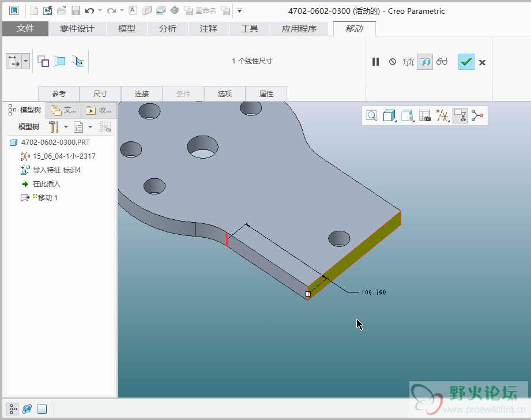Open the 工具 ribbon tab
The height and width of the screenshot is (420, 531).
[x=250, y=28]
